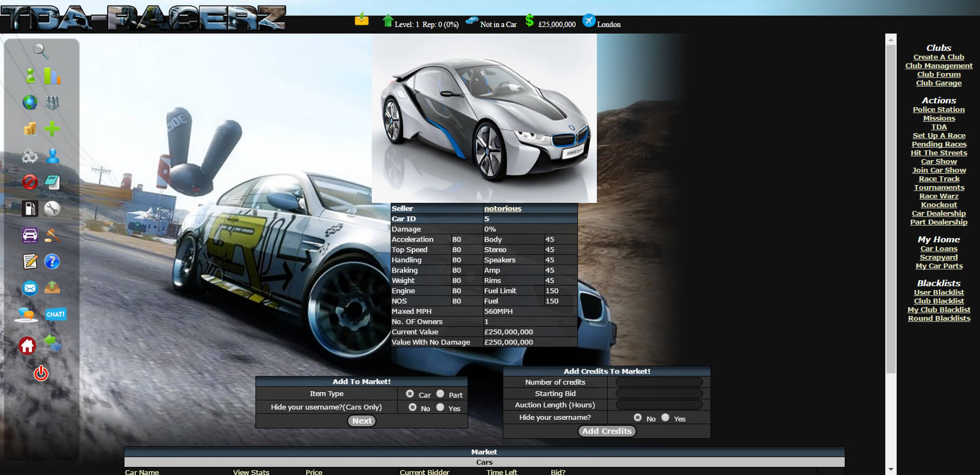Select the Car item type radio
Screen dimensions: 980x475
click(x=410, y=394)
